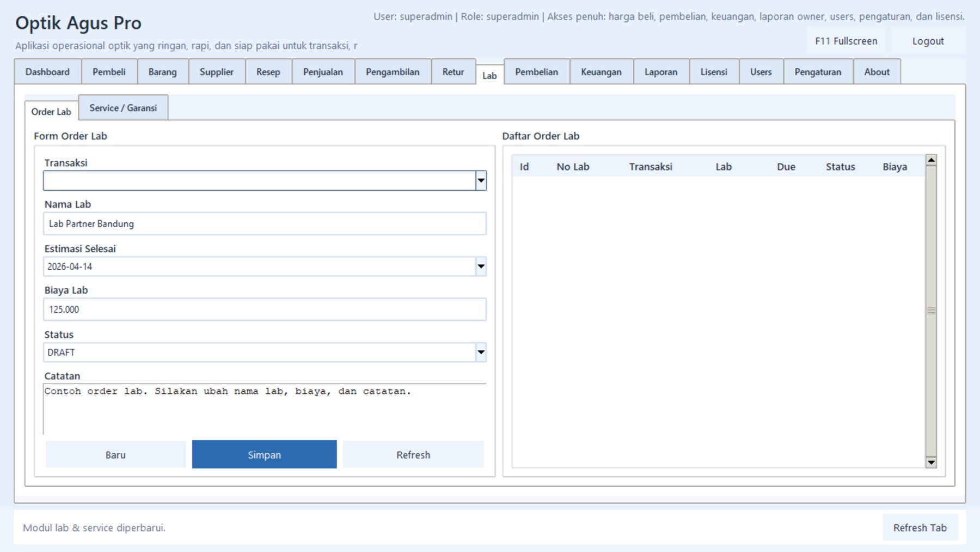Viewport: 980px width, 552px height.
Task: Open the Keuangan tab
Action: (x=601, y=72)
